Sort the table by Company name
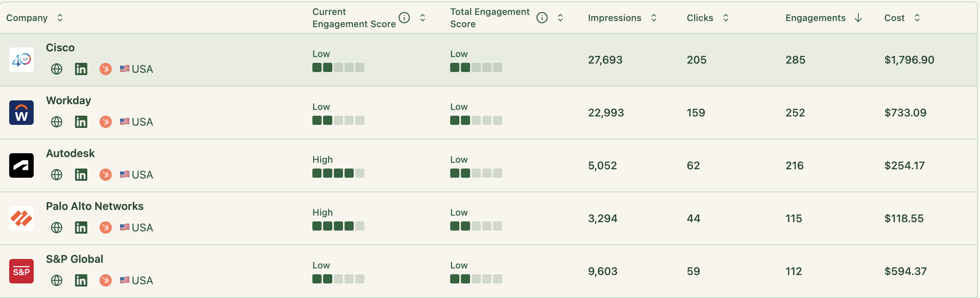 [60, 18]
